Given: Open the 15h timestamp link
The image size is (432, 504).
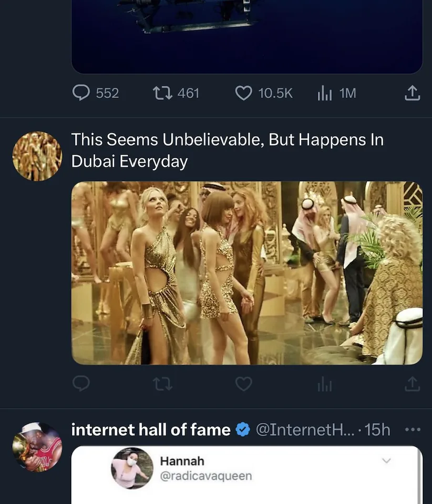Looking at the screenshot, I should tap(377, 430).
